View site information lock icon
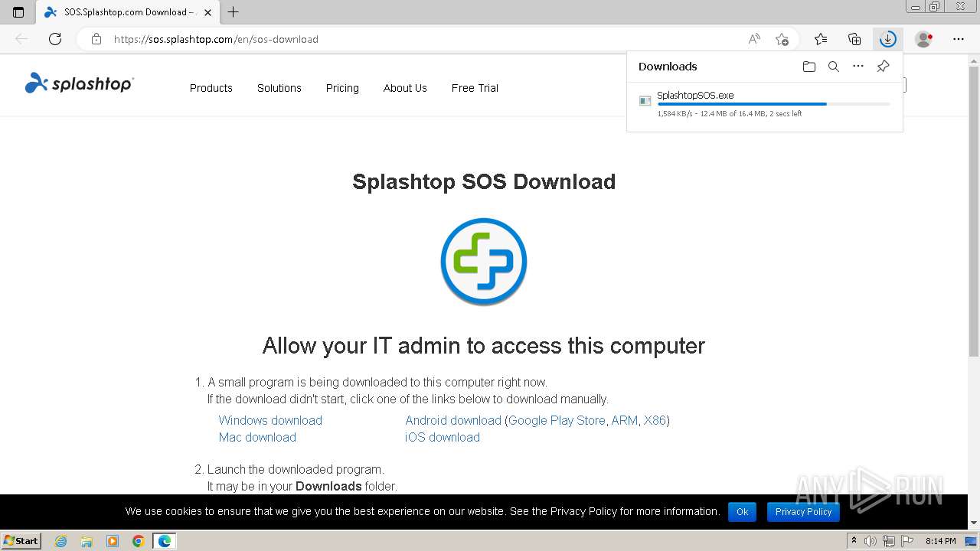This screenshot has width=980, height=551. [96, 39]
